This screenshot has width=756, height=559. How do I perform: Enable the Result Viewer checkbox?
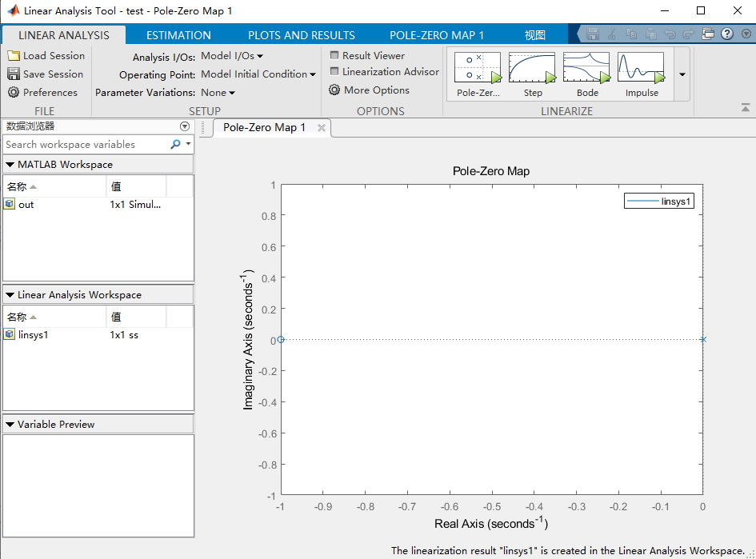pyautogui.click(x=334, y=55)
